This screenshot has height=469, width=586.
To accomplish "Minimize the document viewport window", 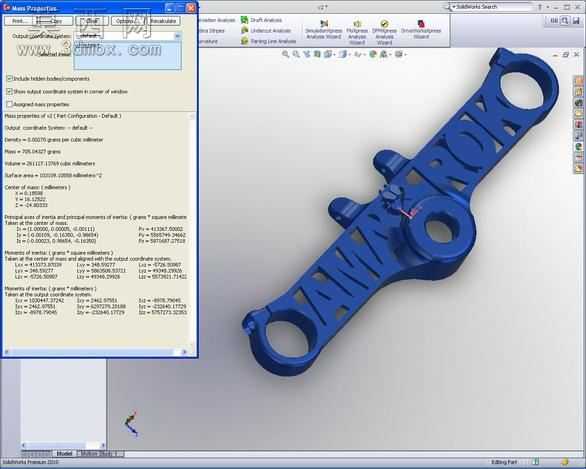I will tap(555, 55).
